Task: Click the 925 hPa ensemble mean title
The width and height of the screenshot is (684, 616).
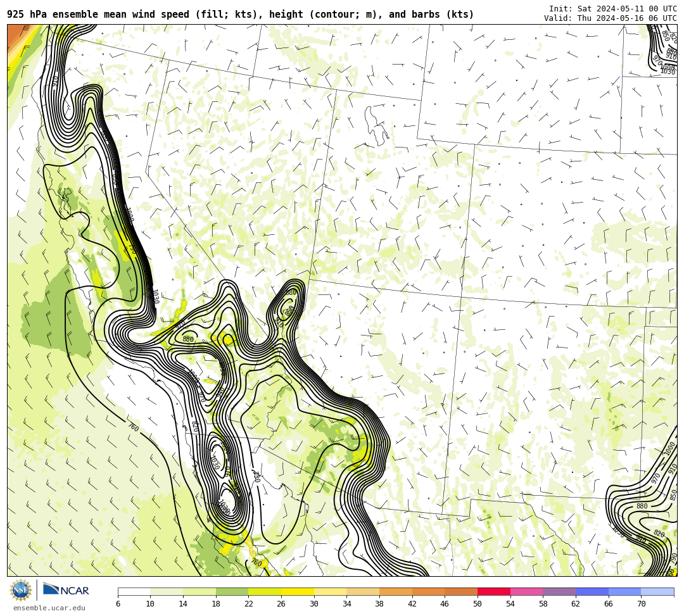Action: pyautogui.click(x=241, y=15)
